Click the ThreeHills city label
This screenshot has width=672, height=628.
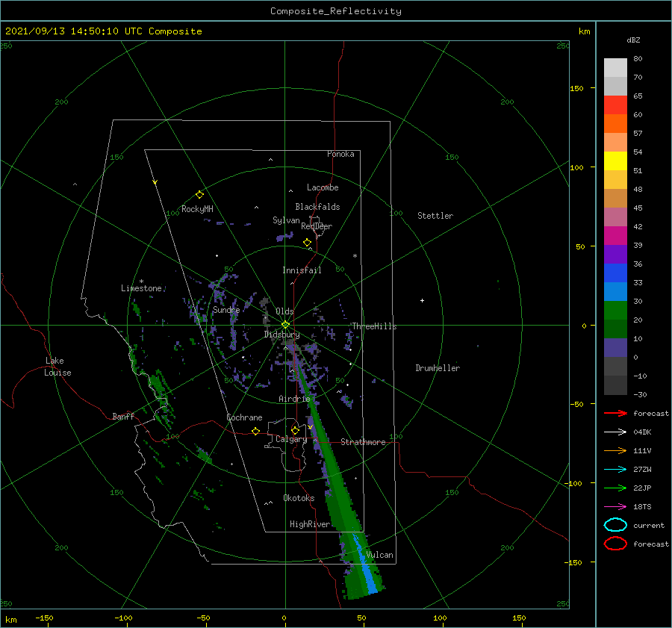(374, 326)
